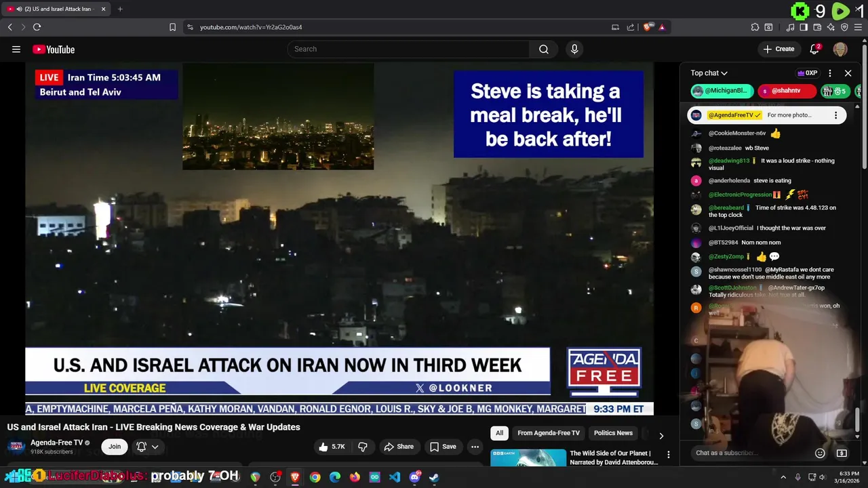This screenshot has height=488, width=868.
Task: Click @deadwing813 username in chat
Action: 729,161
